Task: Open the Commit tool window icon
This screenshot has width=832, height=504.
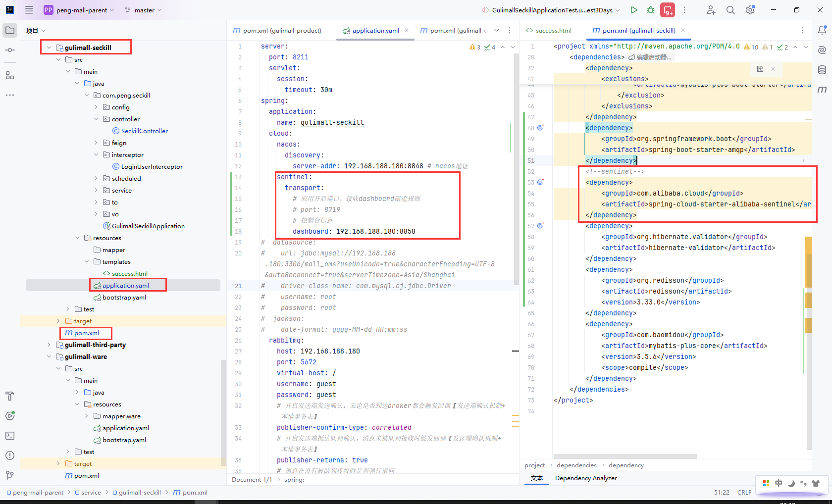Action: coord(10,50)
